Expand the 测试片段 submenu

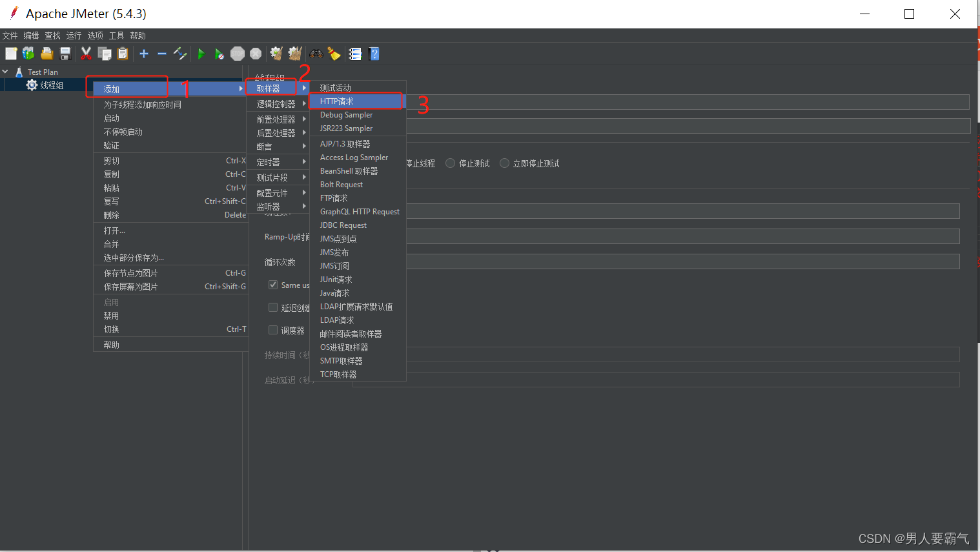tap(278, 178)
